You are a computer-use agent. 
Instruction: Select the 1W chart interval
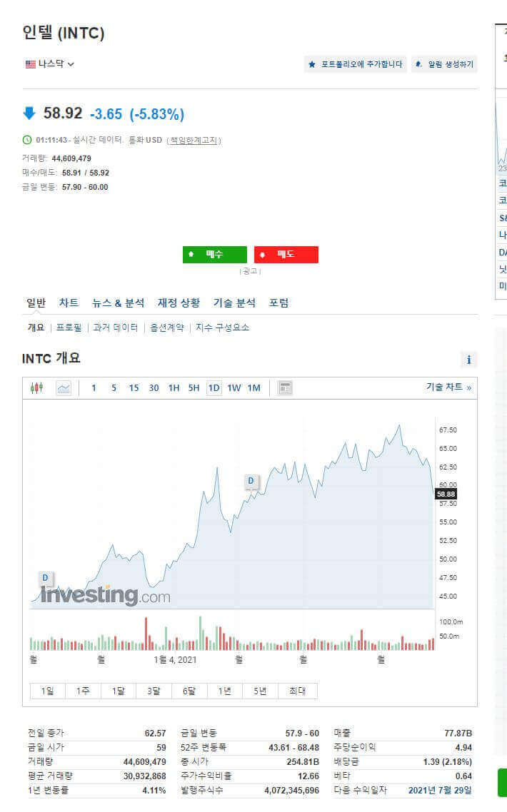click(x=234, y=388)
